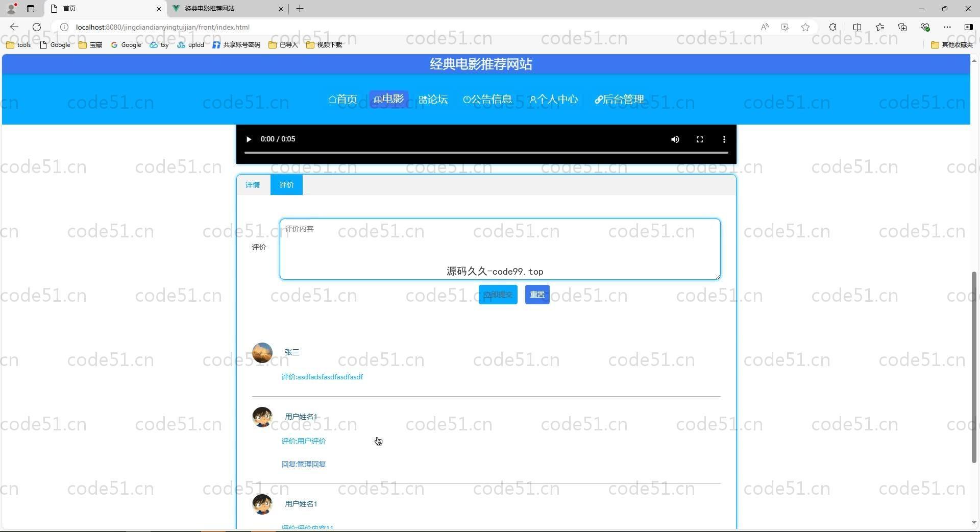The height and width of the screenshot is (532, 980).
Task: Open video more options menu
Action: click(x=724, y=139)
